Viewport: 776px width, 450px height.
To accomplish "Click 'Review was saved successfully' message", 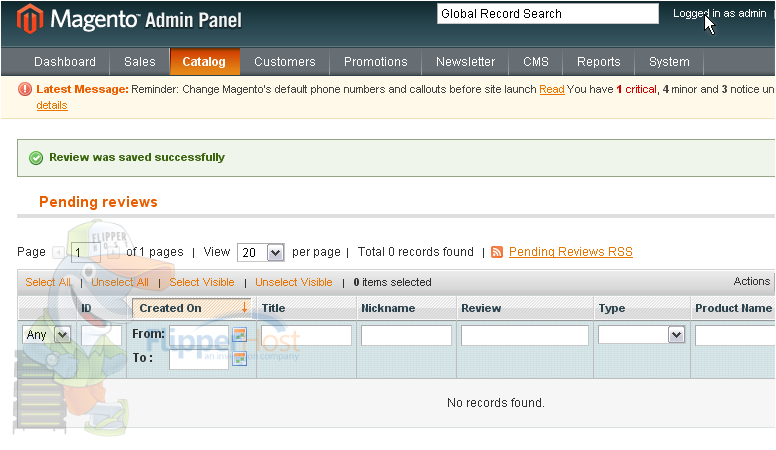I will 137,157.
